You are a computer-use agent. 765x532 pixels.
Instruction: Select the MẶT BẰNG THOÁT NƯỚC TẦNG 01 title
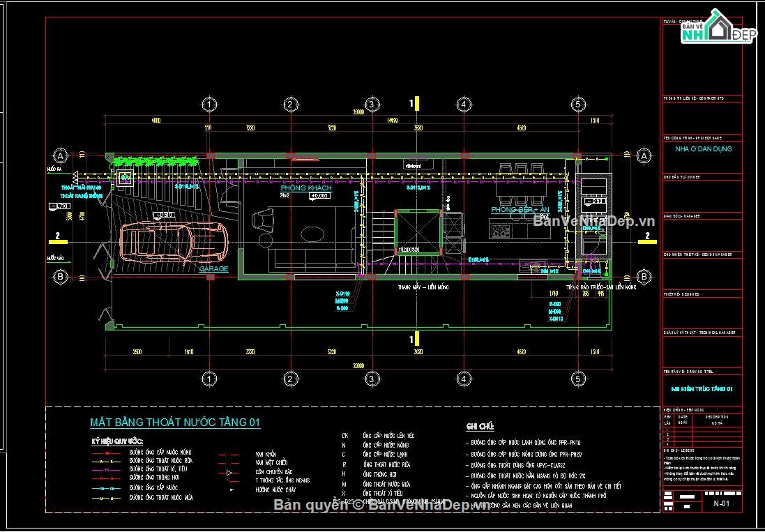coord(175,423)
